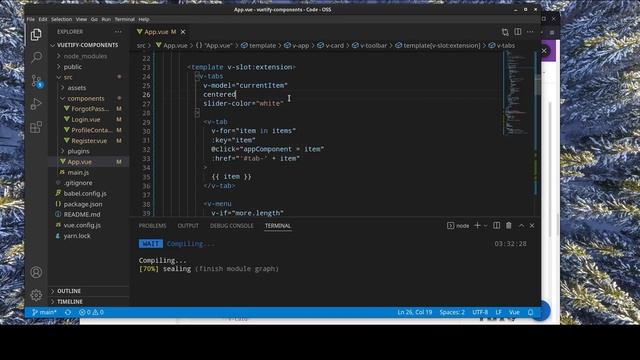Open the View menu
Viewport: 640px width, 360px height.
81,19
